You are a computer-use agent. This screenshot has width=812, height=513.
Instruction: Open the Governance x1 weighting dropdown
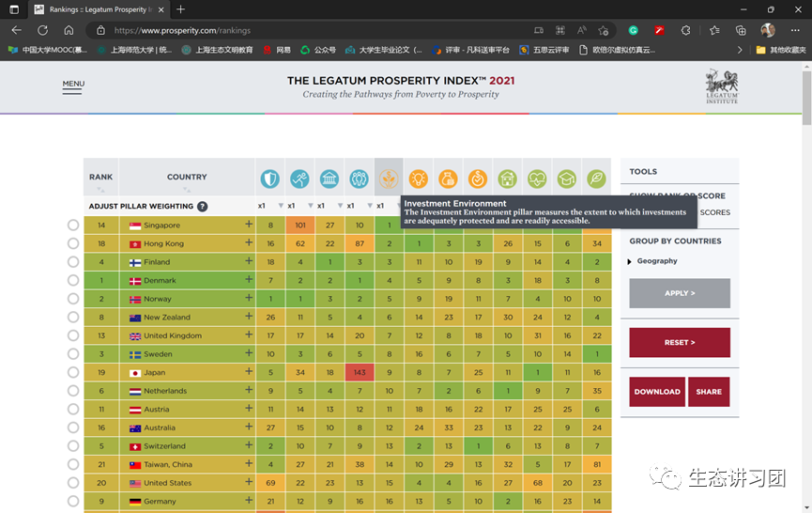pyautogui.click(x=329, y=206)
